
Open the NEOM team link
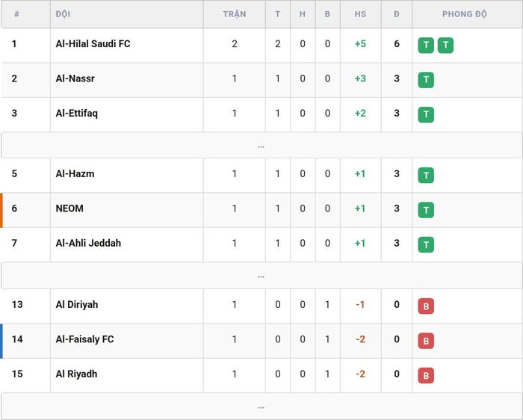pyautogui.click(x=69, y=209)
